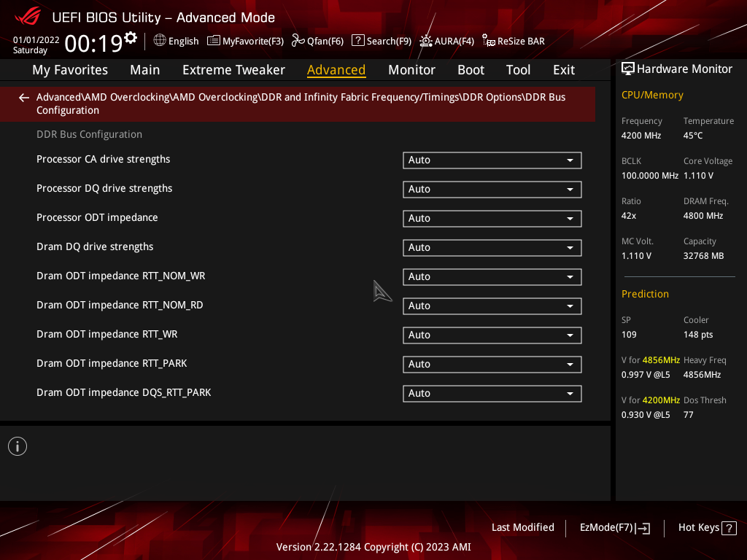This screenshot has height=560, width=747.
Task: Switch to Monitor tab
Action: pos(411,70)
